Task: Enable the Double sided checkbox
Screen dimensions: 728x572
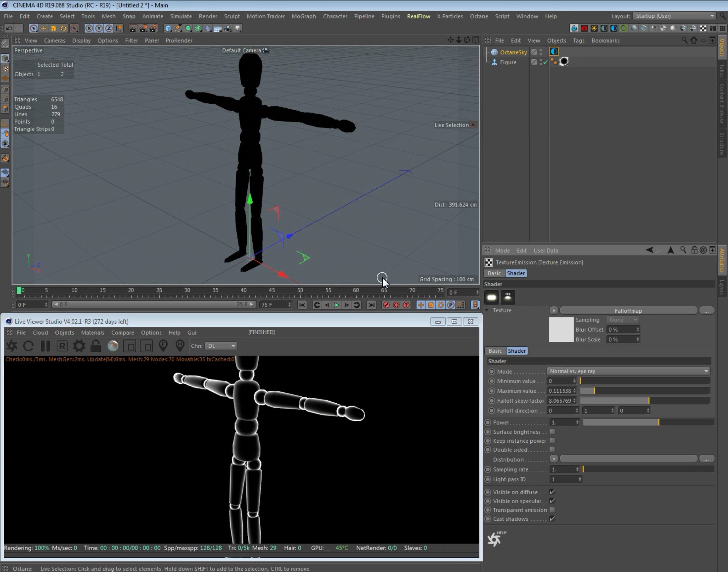Action: [x=552, y=450]
